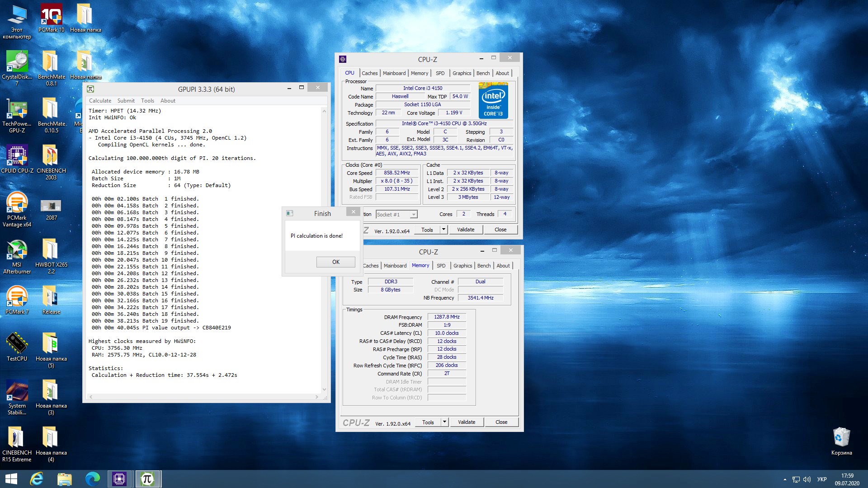Open Новая папка (4) folder

[51, 444]
